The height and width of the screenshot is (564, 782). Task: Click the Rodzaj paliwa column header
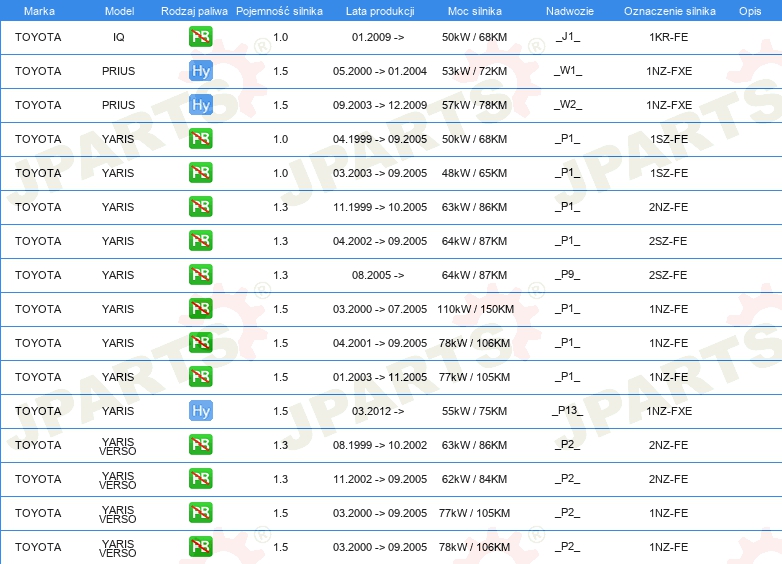(x=194, y=11)
